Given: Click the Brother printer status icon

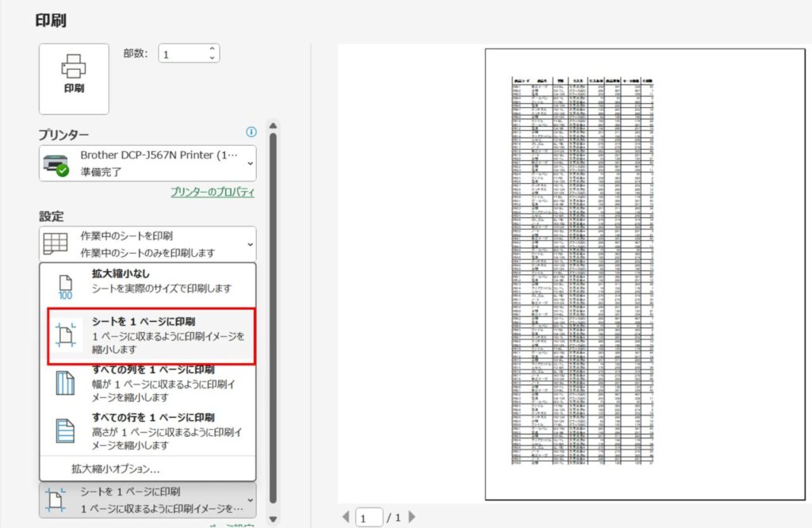Looking at the screenshot, I should [56, 165].
